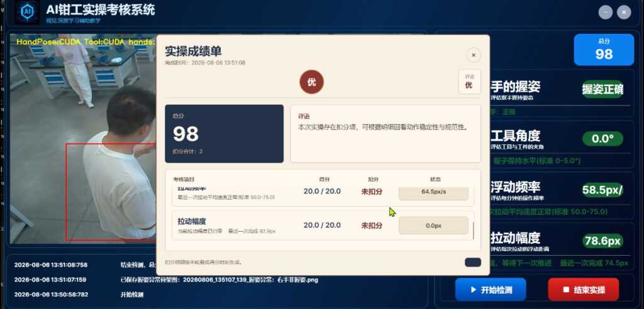
Task: Click the camera video feed
Action: point(83,139)
